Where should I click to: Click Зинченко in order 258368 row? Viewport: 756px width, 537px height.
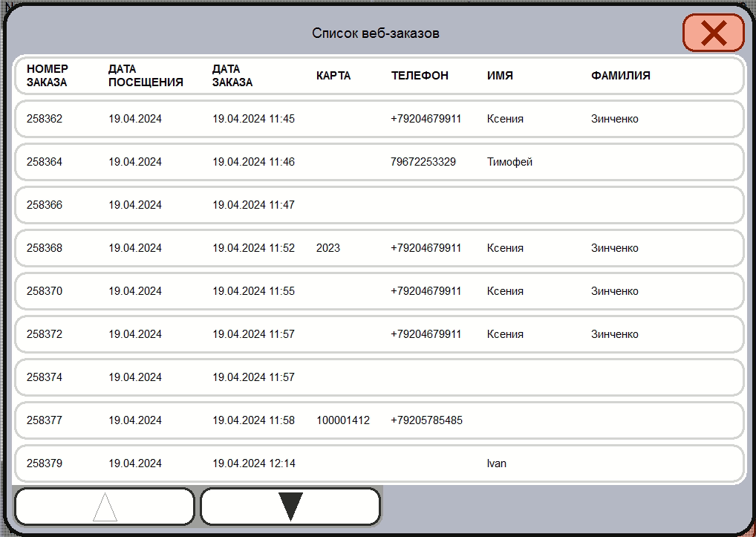point(615,248)
